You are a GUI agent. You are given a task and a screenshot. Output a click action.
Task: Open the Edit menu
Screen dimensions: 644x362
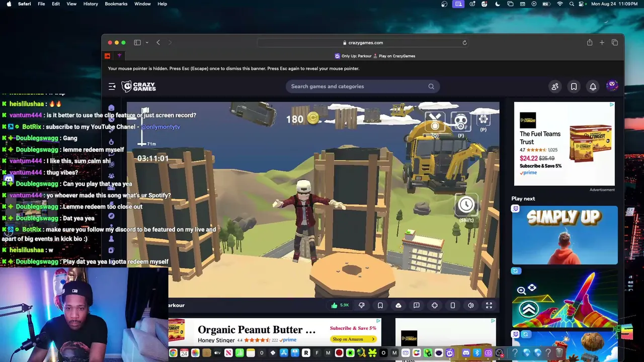tap(56, 4)
